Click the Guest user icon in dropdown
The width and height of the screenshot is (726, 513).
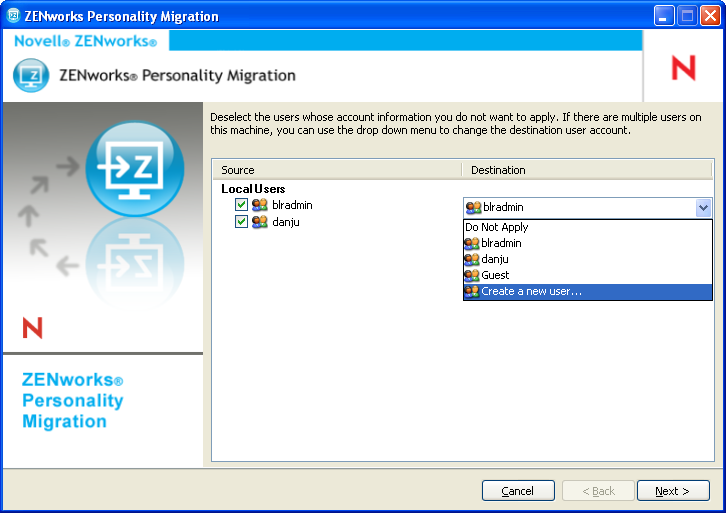pyautogui.click(x=472, y=275)
